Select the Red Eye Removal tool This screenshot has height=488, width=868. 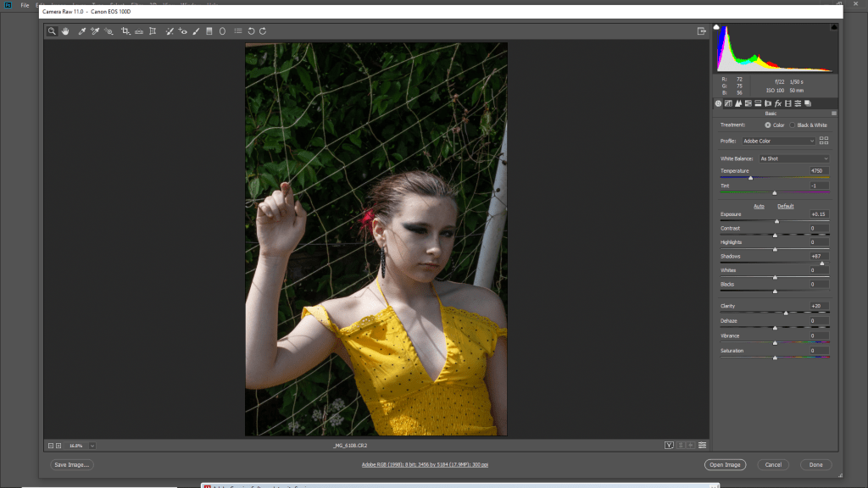tap(182, 31)
